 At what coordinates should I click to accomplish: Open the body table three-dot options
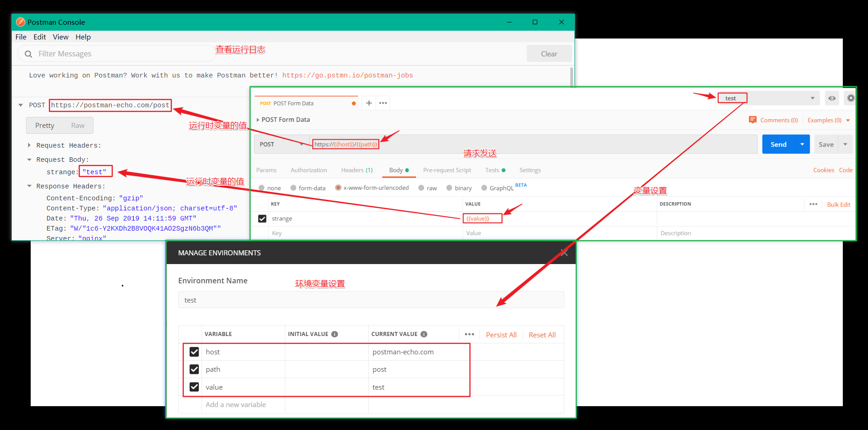click(813, 204)
